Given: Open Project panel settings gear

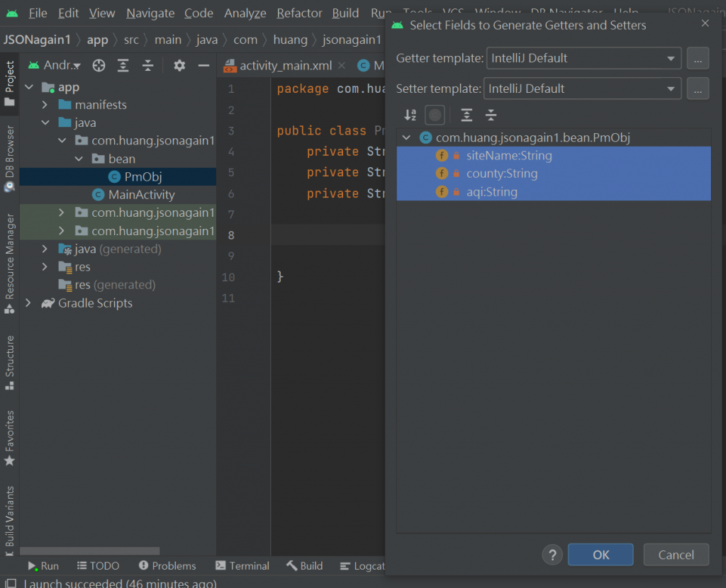Looking at the screenshot, I should pyautogui.click(x=179, y=66).
